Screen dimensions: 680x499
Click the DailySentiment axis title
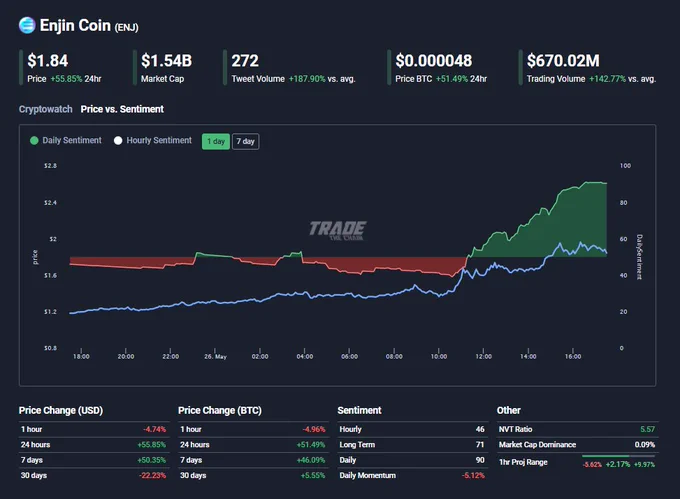pyautogui.click(x=639, y=257)
